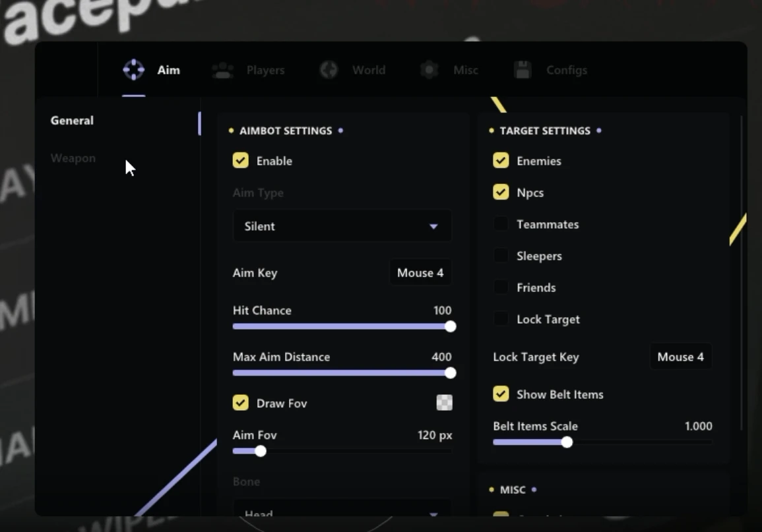Click the Hit Chance slider handle
Image resolution: width=762 pixels, height=532 pixels.
(x=451, y=327)
